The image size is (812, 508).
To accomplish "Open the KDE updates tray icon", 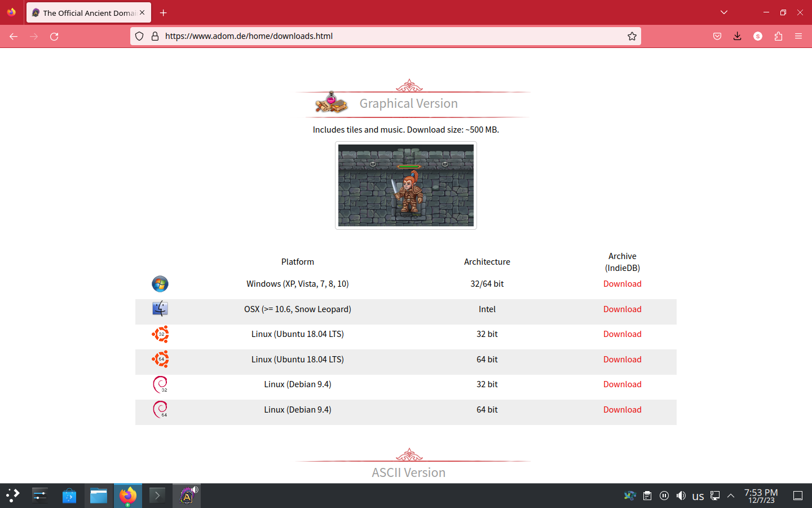I will coord(630,496).
